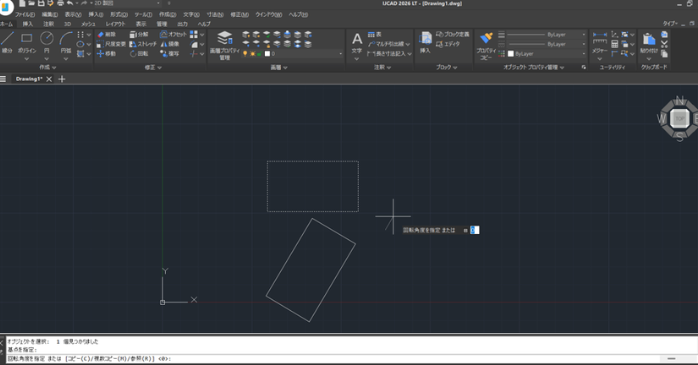Expand the Layers (画層) panel
698x365 pixels.
click(279, 67)
